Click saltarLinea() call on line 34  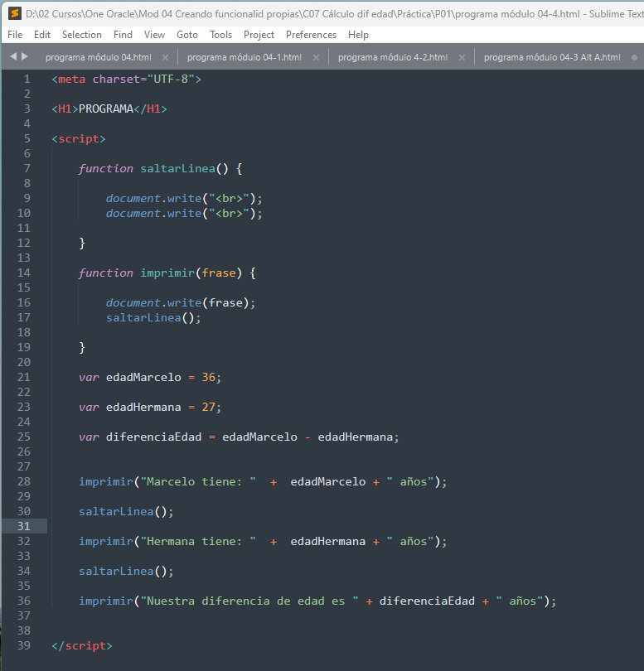[126, 572]
